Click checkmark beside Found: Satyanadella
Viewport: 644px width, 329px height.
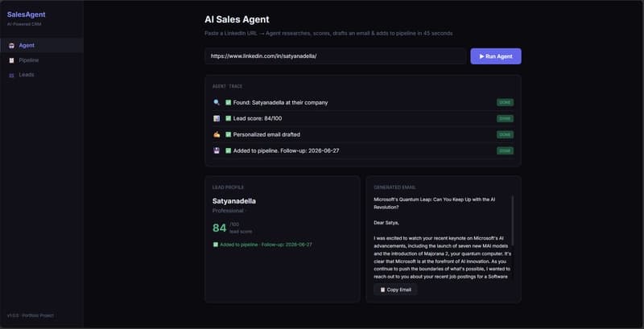(x=229, y=102)
